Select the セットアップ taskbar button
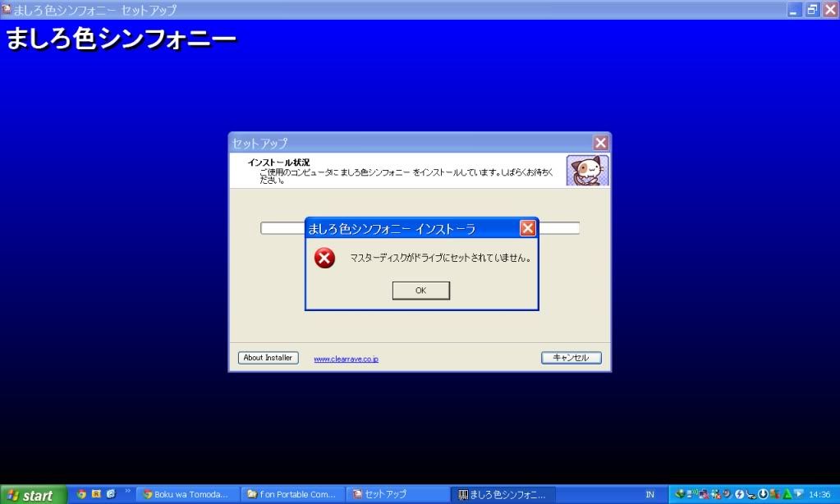840x504 pixels. click(398, 495)
